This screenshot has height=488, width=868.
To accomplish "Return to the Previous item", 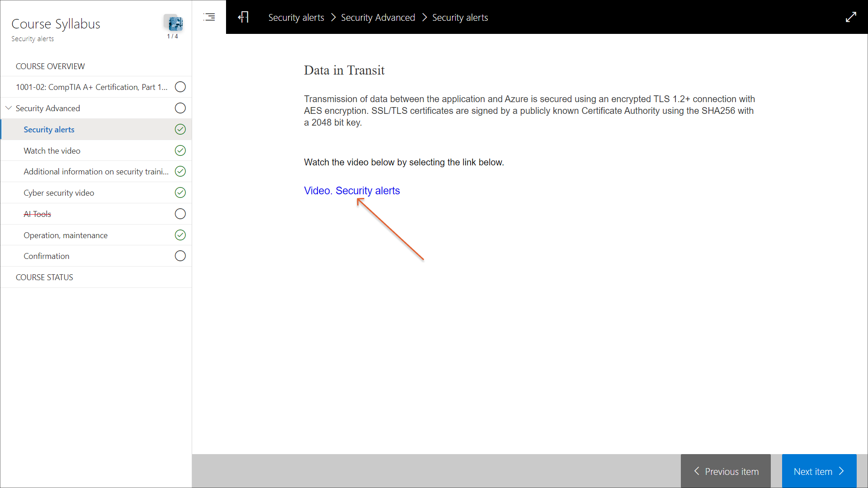I will tap(726, 471).
